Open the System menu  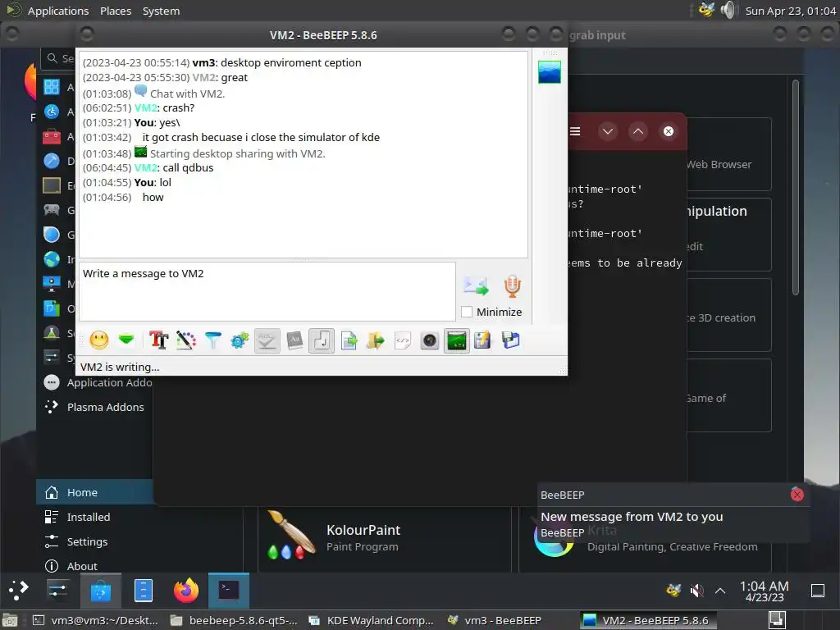click(162, 11)
